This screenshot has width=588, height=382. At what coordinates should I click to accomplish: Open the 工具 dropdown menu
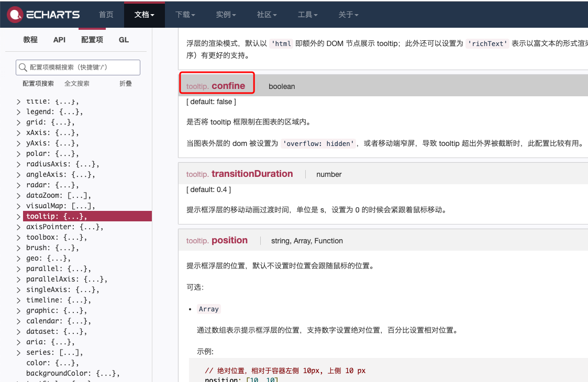(x=307, y=14)
